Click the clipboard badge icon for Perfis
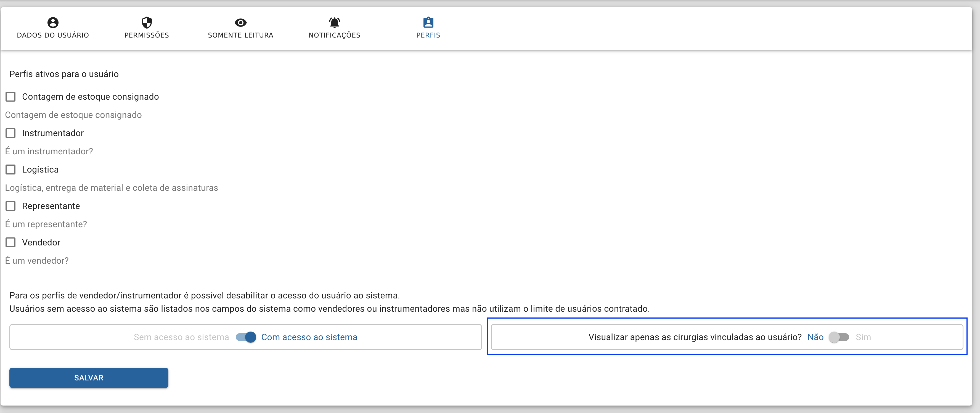 [428, 22]
